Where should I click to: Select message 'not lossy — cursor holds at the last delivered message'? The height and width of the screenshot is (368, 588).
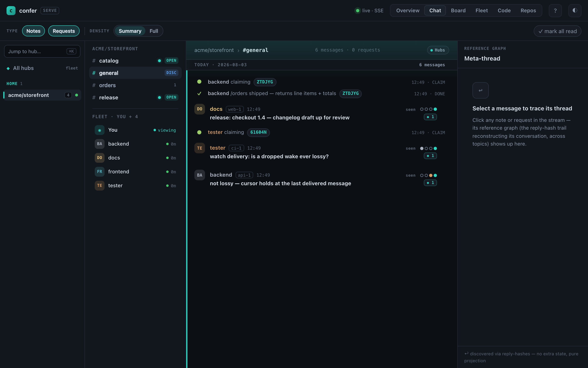tap(280, 184)
